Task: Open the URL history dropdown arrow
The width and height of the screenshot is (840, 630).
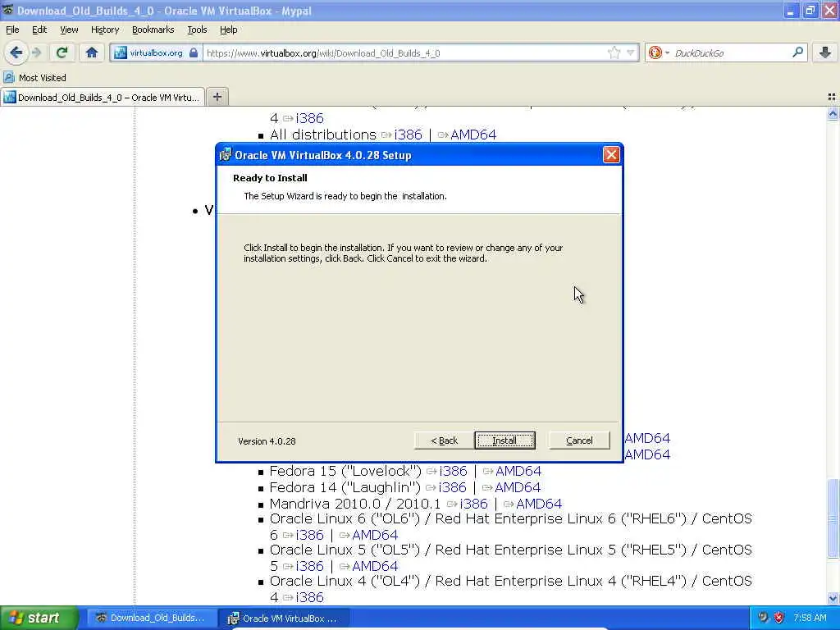Action: [631, 52]
